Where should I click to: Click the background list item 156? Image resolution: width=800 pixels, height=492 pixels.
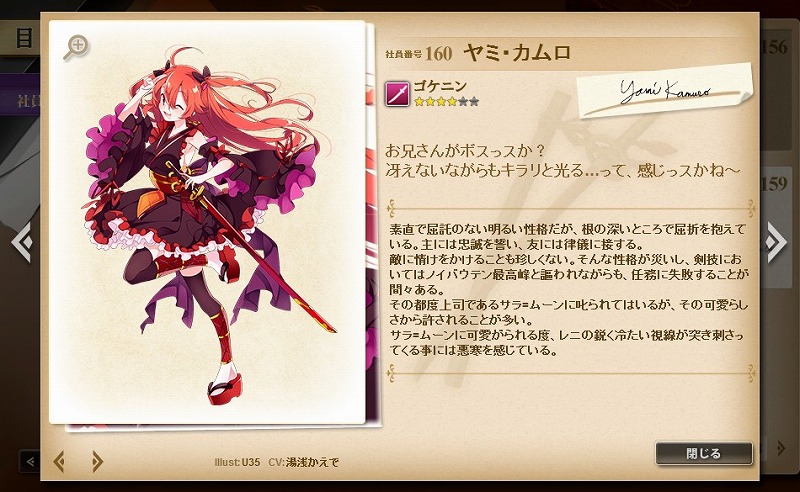coord(774,47)
